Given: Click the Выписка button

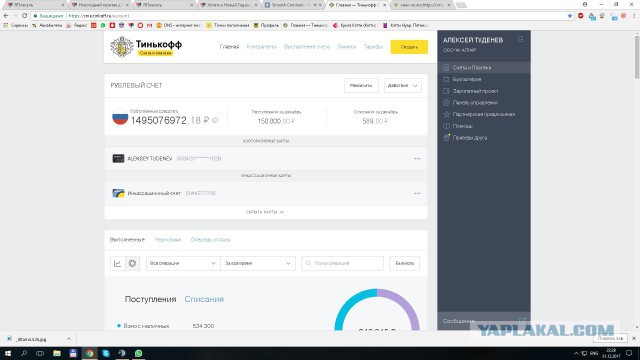Looking at the screenshot, I should [x=404, y=263].
